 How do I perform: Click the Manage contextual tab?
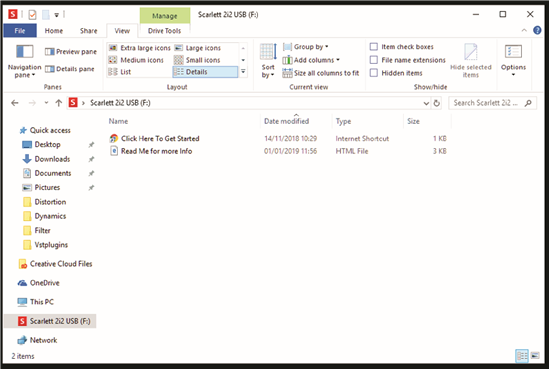[x=165, y=16]
